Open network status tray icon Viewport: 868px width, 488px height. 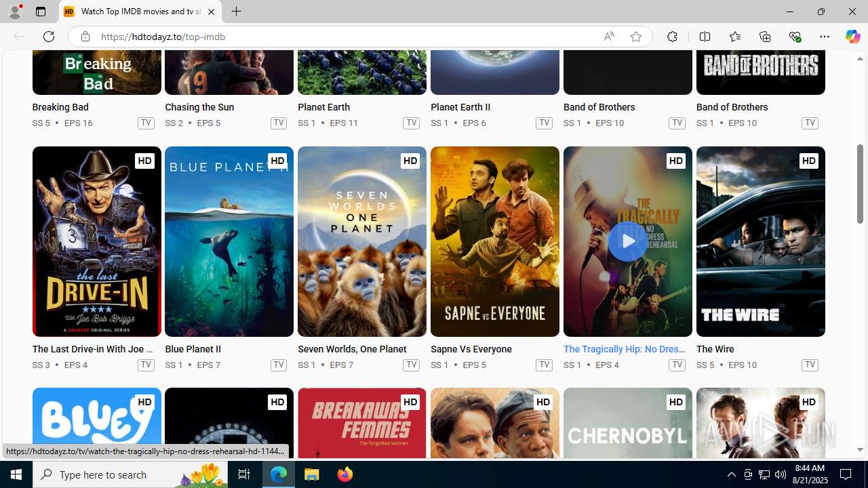coord(764,474)
